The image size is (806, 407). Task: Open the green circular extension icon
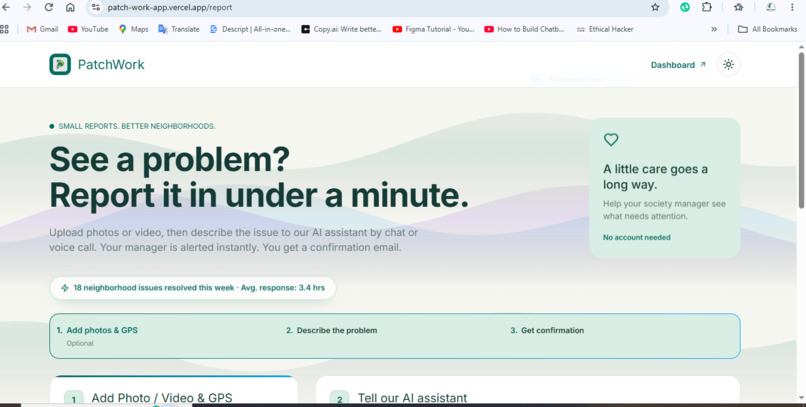[685, 7]
